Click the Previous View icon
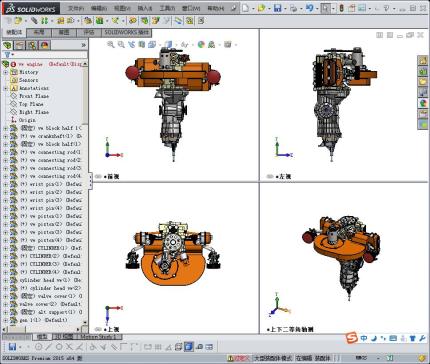 [x=132, y=44]
